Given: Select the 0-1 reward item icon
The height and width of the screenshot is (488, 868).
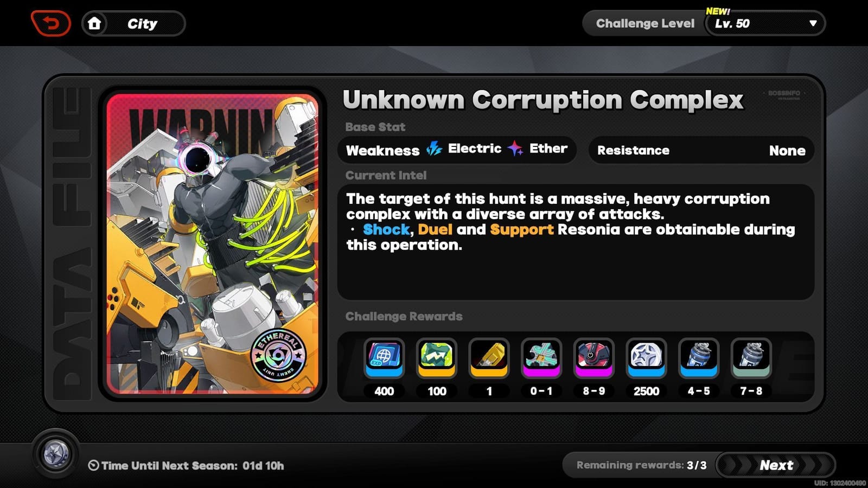Looking at the screenshot, I should pyautogui.click(x=541, y=358).
